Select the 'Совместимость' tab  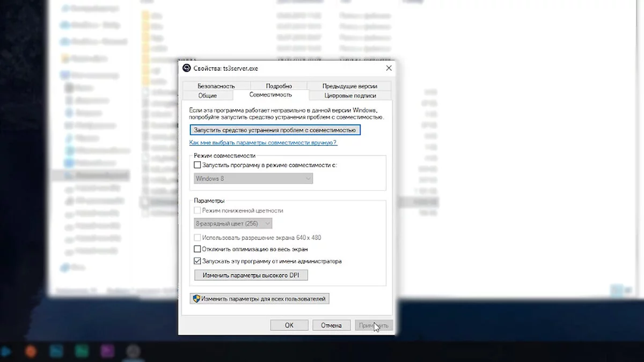tap(271, 95)
